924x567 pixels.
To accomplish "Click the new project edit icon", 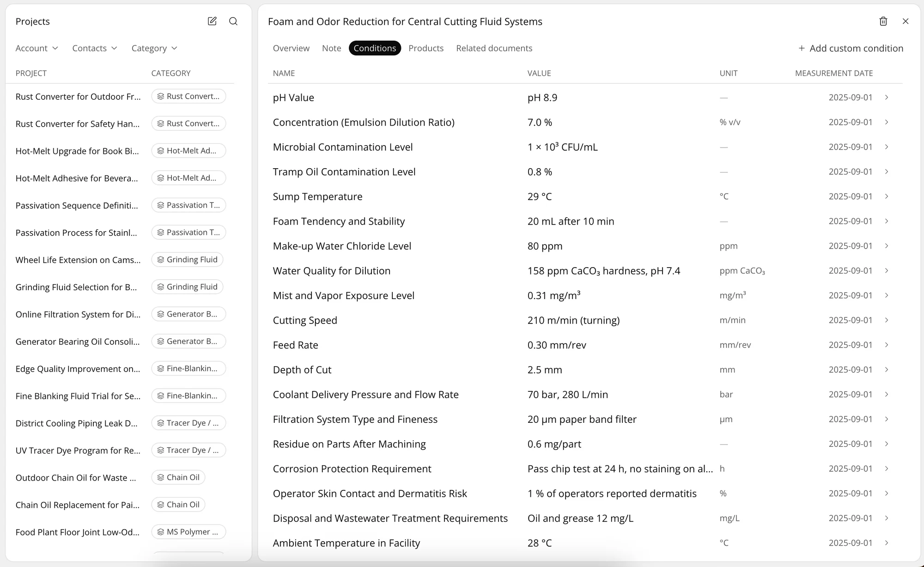I will (212, 21).
